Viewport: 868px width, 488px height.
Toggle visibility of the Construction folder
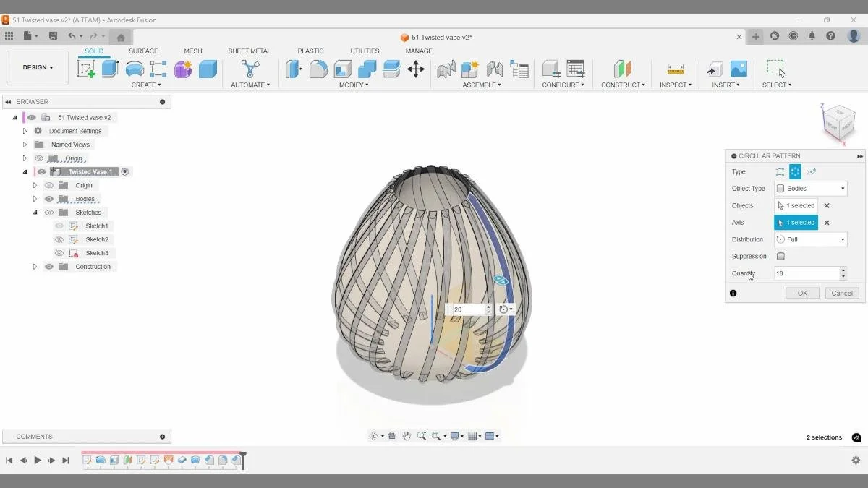(49, 267)
